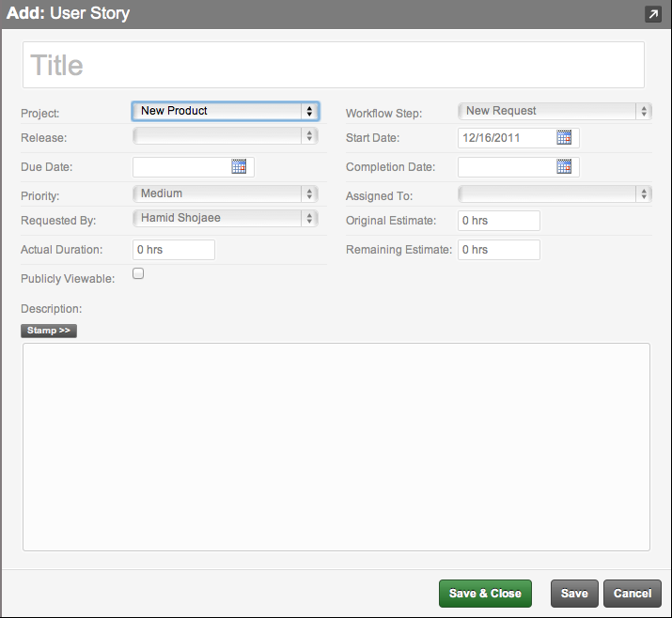Expand the Release dropdown

(x=226, y=136)
